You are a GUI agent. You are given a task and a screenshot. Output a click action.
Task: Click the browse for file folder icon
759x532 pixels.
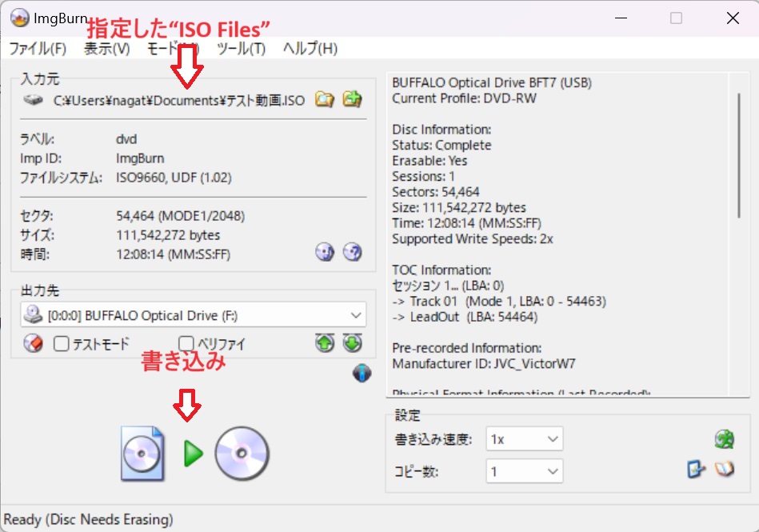pyautogui.click(x=325, y=99)
